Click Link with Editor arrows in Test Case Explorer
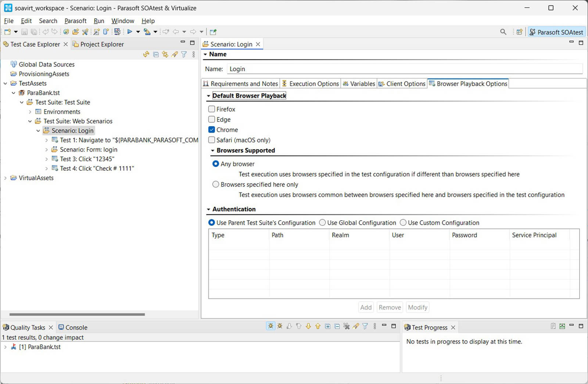The width and height of the screenshot is (588, 384). coord(165,54)
